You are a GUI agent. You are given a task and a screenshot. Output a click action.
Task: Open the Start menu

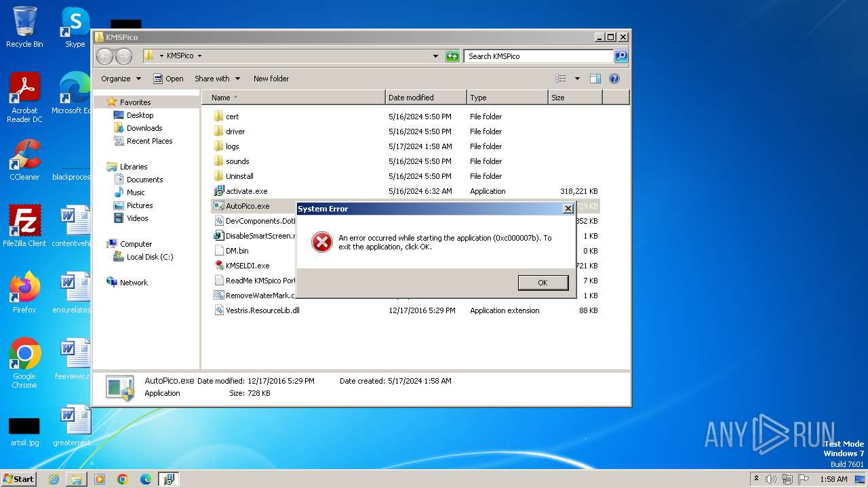click(x=19, y=479)
